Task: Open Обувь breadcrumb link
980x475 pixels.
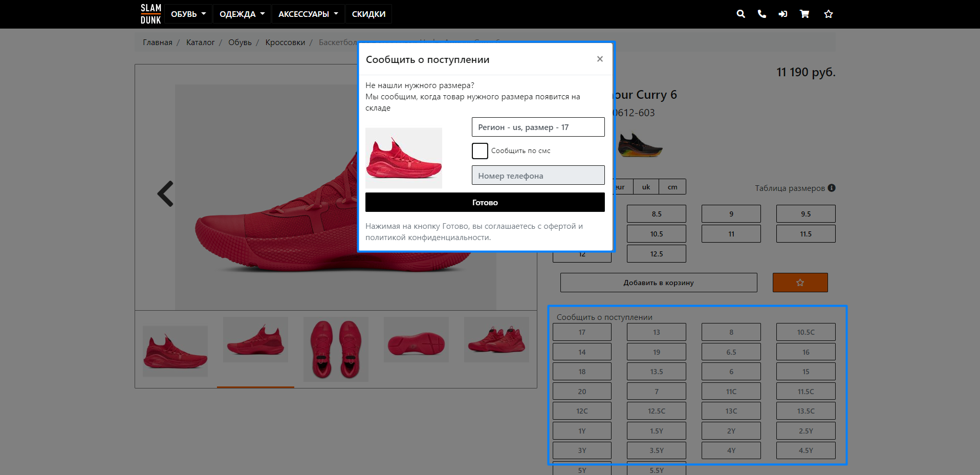Action: pyautogui.click(x=240, y=42)
